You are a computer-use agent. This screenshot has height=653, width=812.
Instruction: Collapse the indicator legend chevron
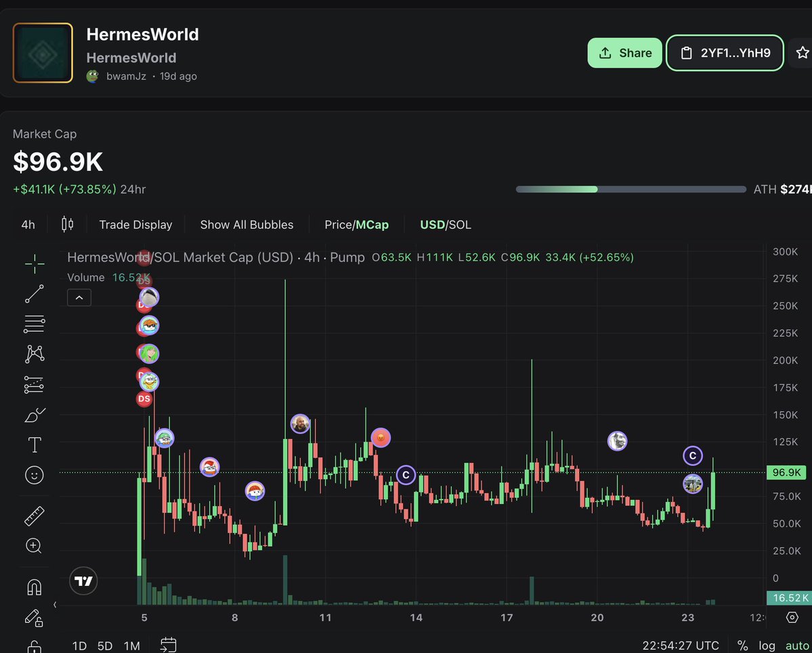click(x=79, y=298)
